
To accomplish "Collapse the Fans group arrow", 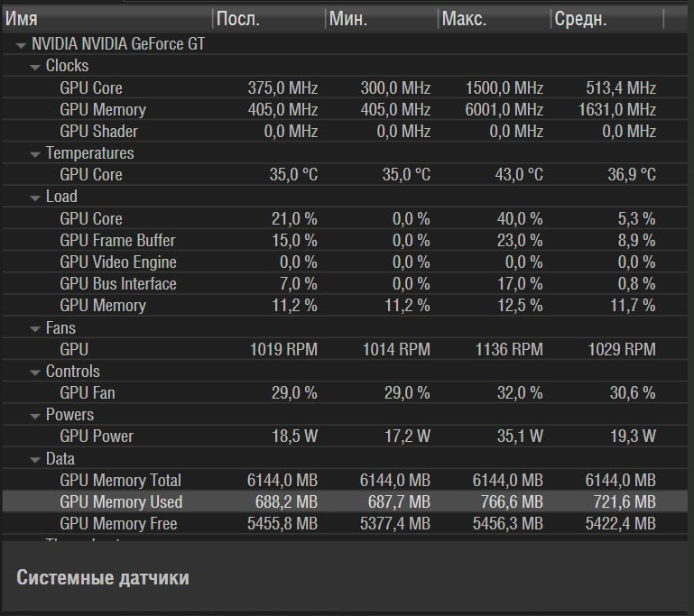I will (35, 329).
